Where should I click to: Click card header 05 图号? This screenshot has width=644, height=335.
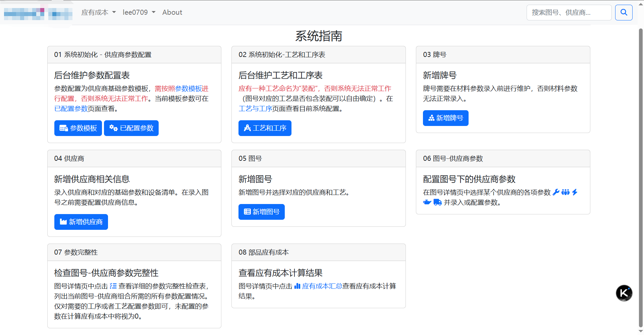318,158
